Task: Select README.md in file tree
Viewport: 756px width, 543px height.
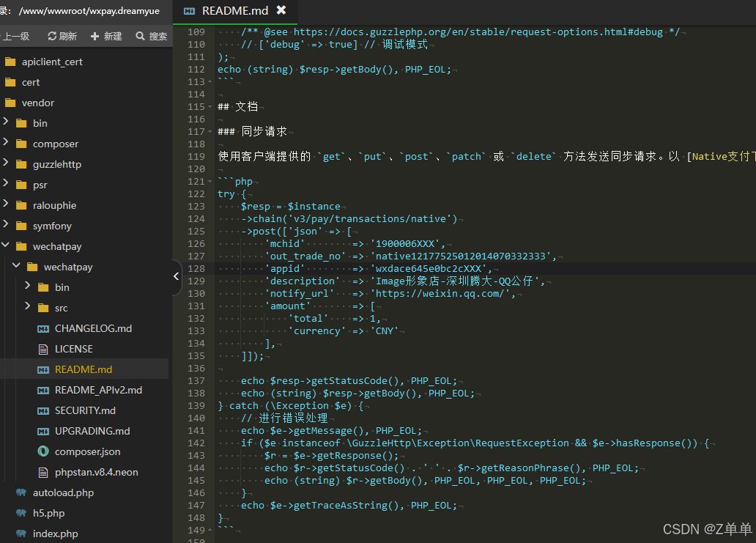Action: pos(84,369)
